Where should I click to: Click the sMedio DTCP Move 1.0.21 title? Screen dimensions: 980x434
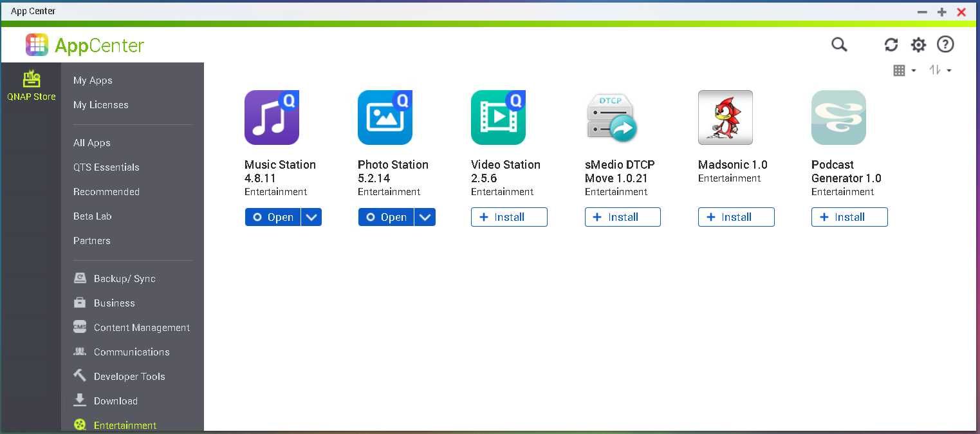point(620,171)
